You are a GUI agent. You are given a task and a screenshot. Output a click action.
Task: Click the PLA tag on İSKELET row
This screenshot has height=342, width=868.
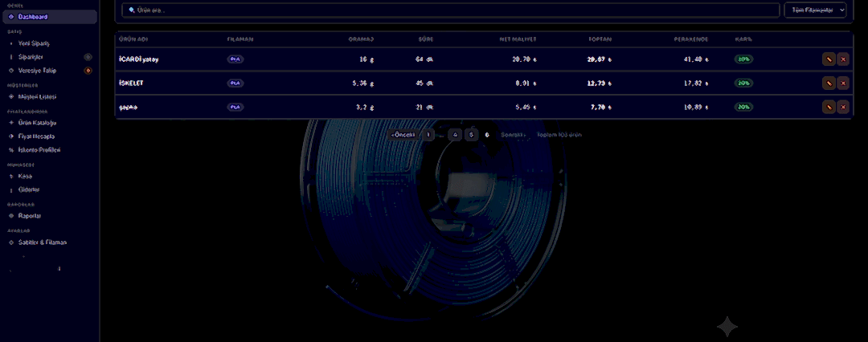(235, 83)
